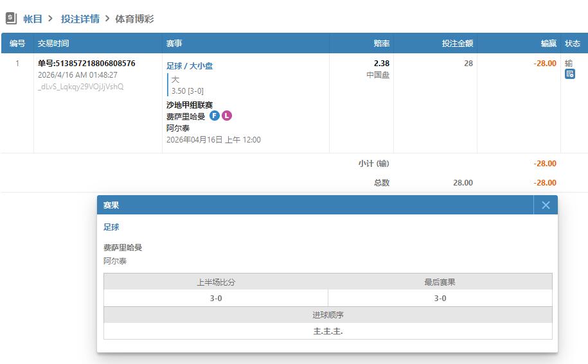The image size is (588, 364).
Task: Click the 赔率 column header
Action: pos(382,44)
